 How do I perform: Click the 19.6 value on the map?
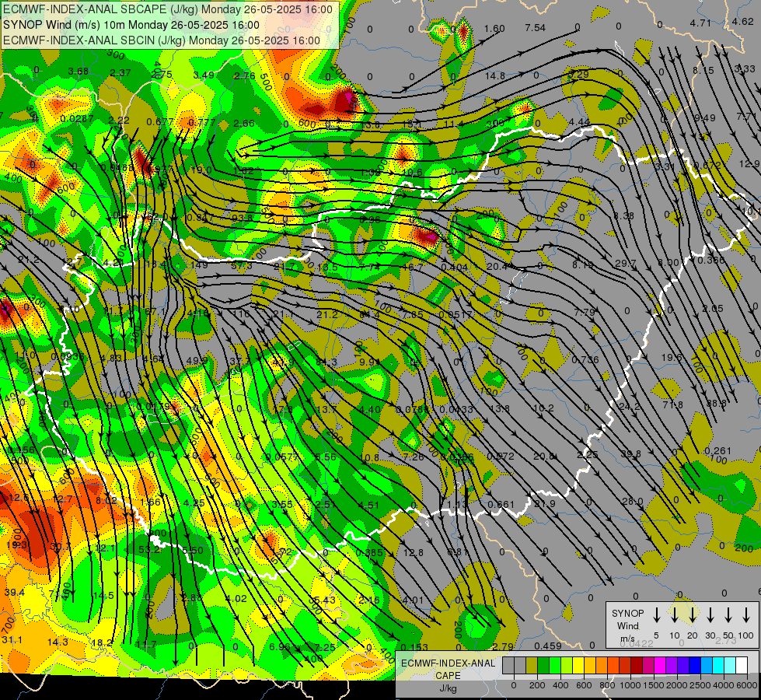672,358
